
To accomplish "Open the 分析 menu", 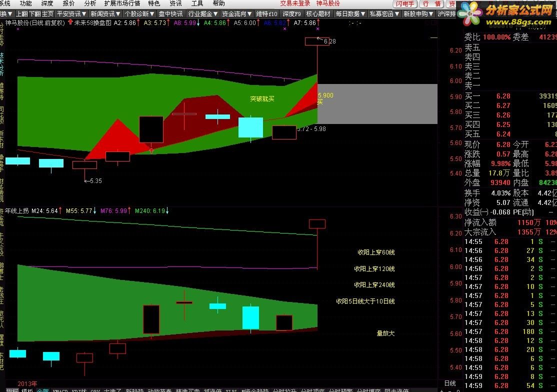I will 90,3.
